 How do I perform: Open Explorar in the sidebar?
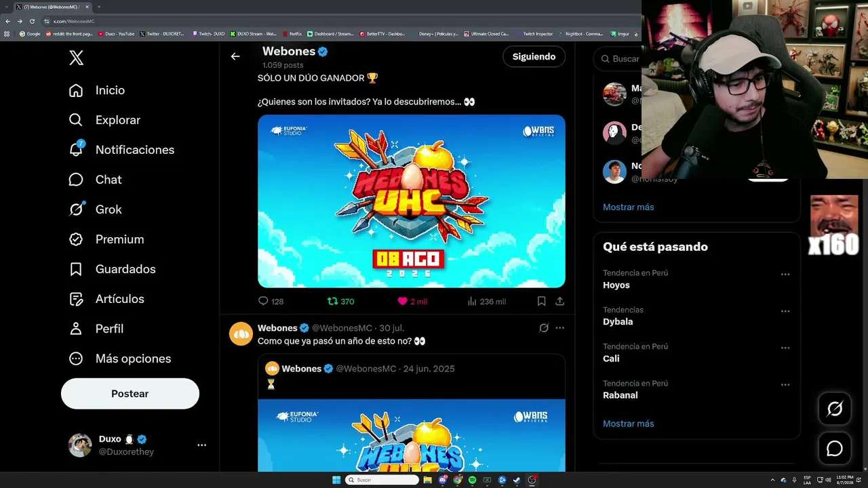(105, 120)
